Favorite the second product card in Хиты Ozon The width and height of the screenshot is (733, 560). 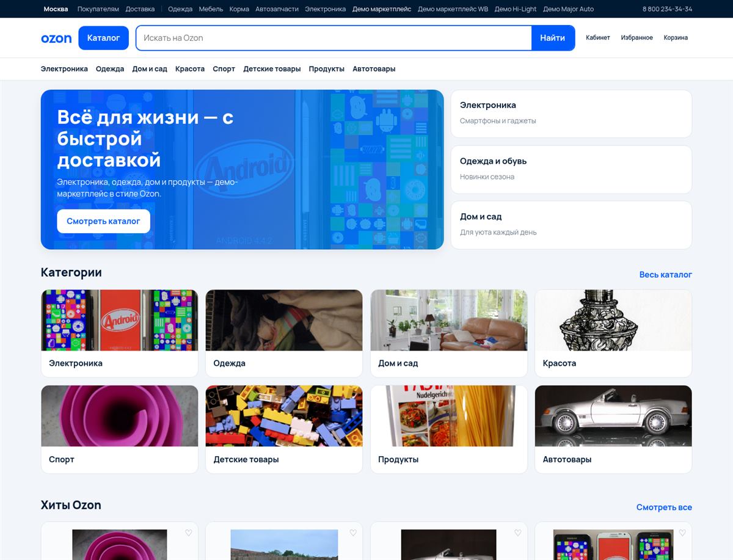click(353, 533)
